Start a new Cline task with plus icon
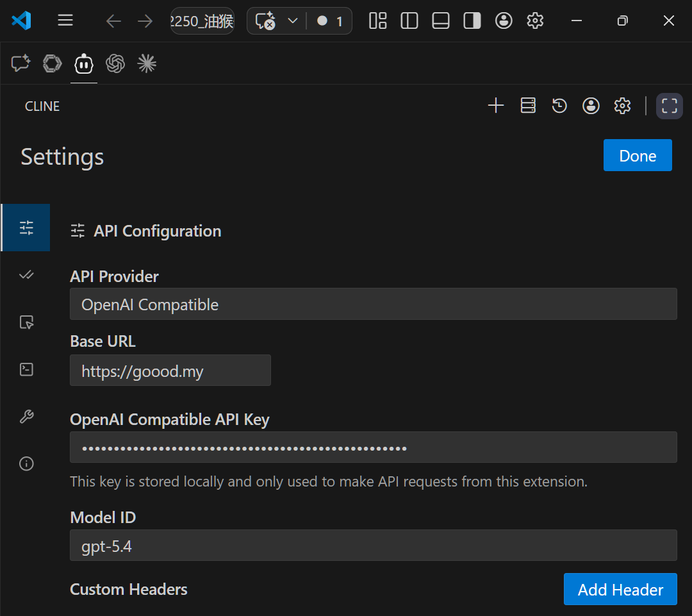 495,106
